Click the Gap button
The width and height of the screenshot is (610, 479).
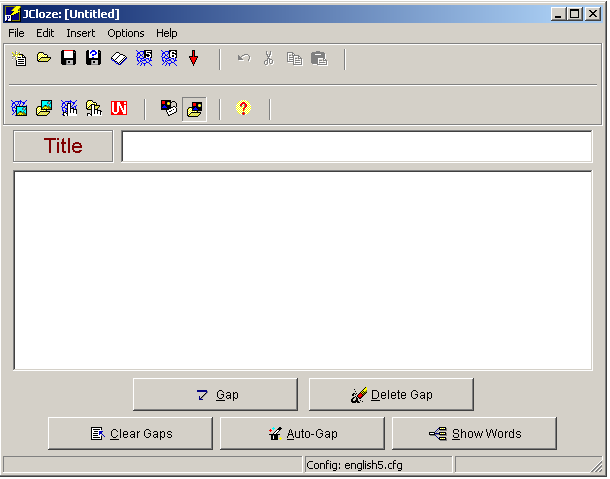pos(215,395)
